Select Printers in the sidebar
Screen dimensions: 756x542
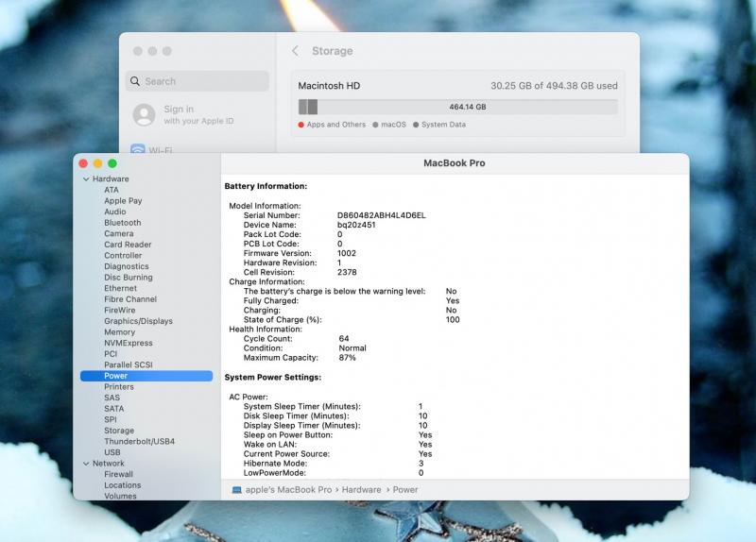pos(119,387)
